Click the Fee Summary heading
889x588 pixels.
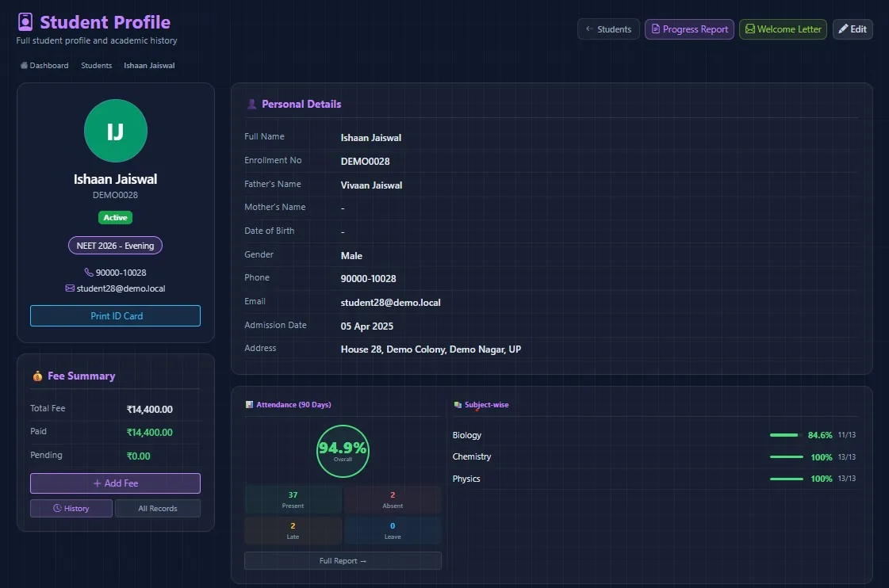click(81, 376)
